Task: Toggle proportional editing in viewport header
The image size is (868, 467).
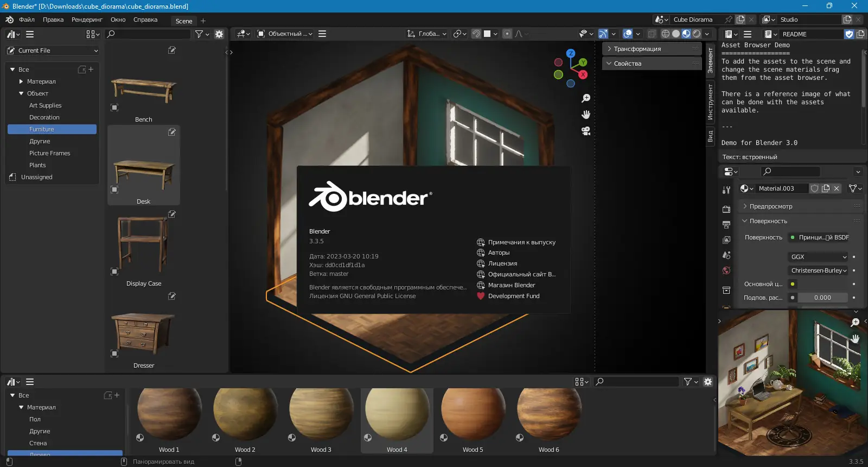Action: click(x=507, y=34)
